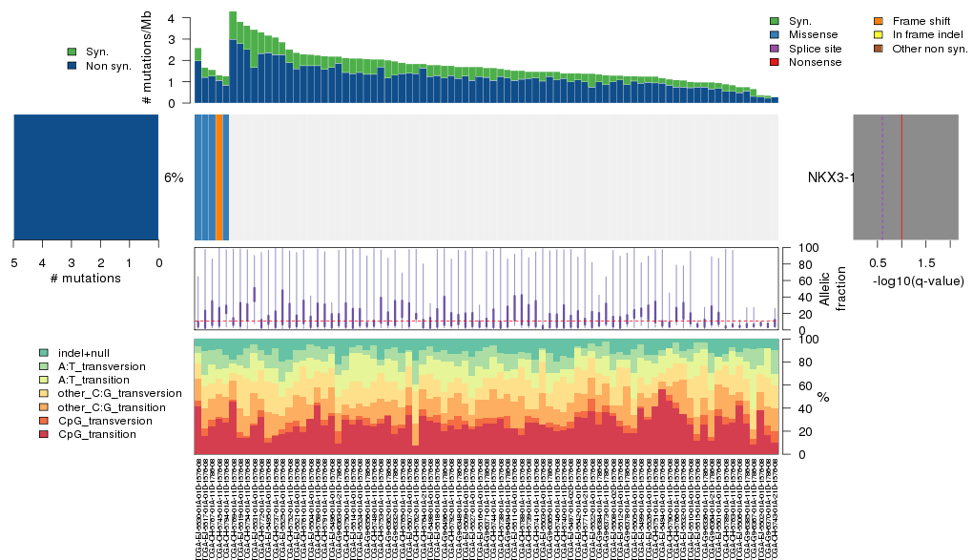Select the indel+null teal legend swatch
Image resolution: width=973 pixels, height=560 pixels.
point(44,353)
